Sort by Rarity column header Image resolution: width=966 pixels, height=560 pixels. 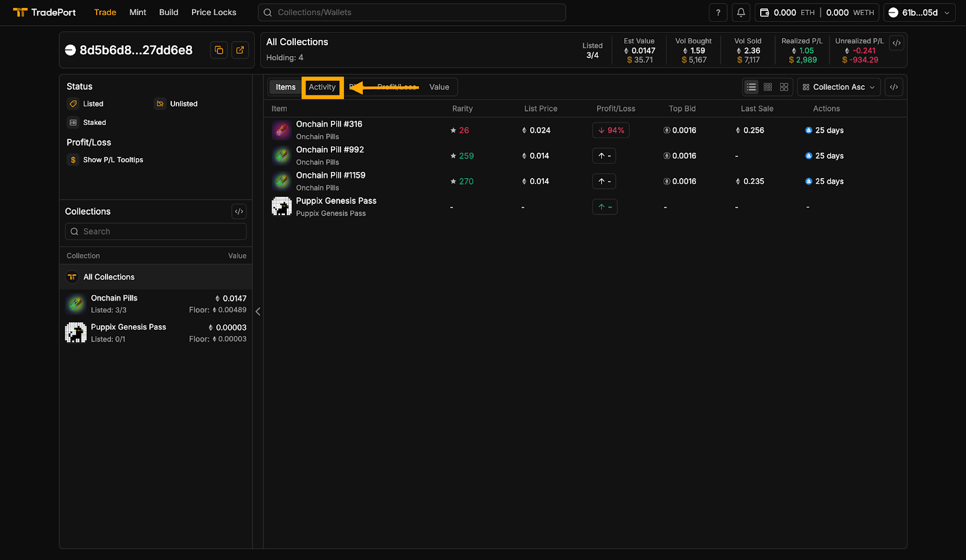pos(462,109)
